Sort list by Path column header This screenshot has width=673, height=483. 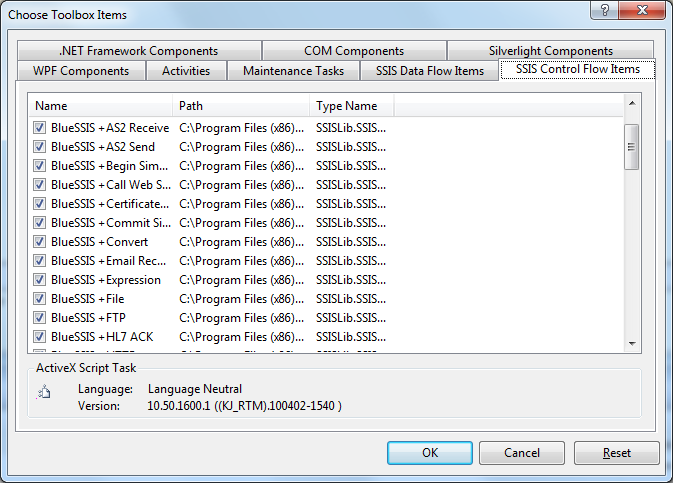(x=241, y=106)
